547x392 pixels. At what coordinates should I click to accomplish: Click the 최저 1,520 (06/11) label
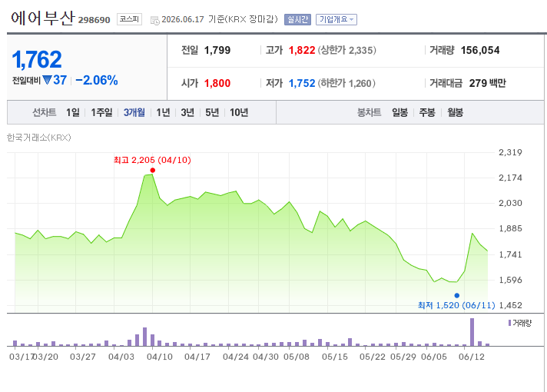(456, 305)
